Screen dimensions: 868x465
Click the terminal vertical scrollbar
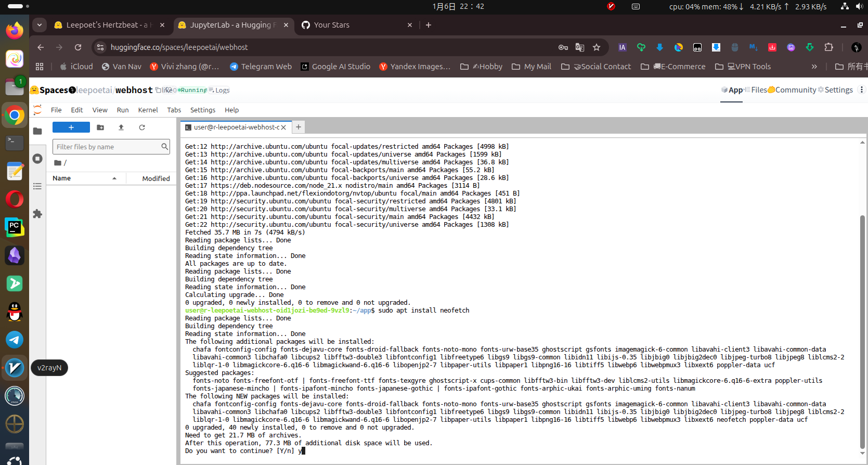[862, 333]
